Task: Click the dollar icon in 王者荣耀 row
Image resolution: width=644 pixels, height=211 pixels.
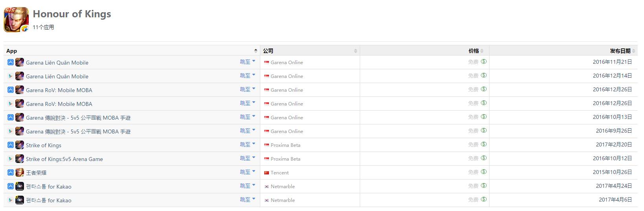Action: (x=484, y=172)
